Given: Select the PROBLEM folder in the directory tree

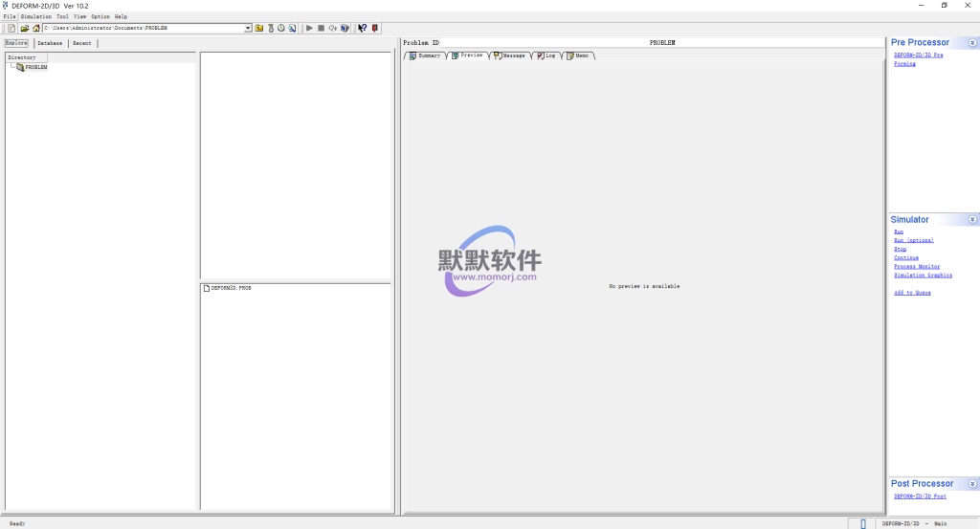Looking at the screenshot, I should (x=35, y=67).
